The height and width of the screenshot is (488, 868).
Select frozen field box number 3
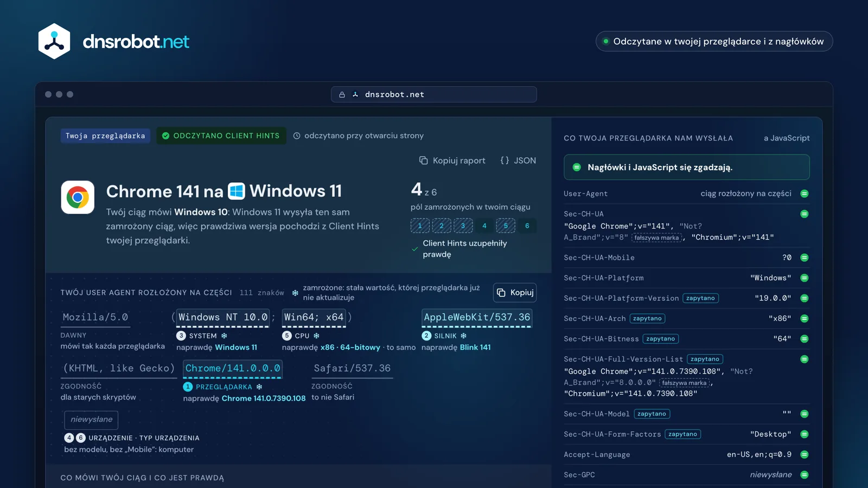(x=463, y=226)
